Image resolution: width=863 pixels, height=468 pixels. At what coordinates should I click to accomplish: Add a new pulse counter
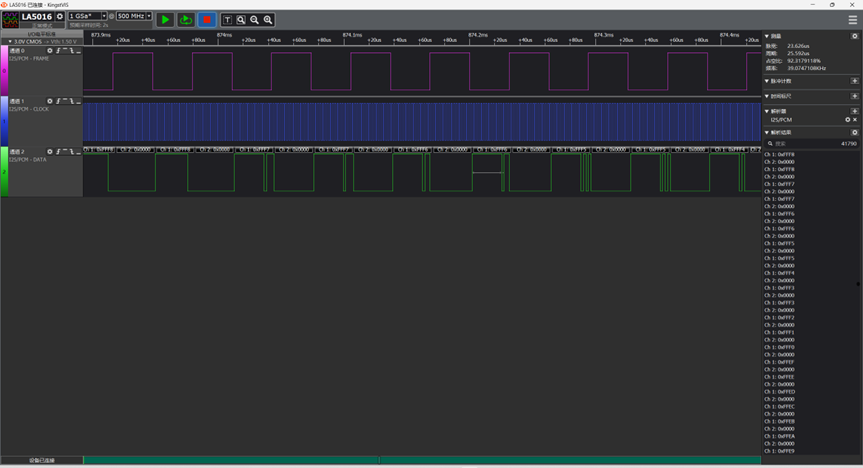click(855, 81)
